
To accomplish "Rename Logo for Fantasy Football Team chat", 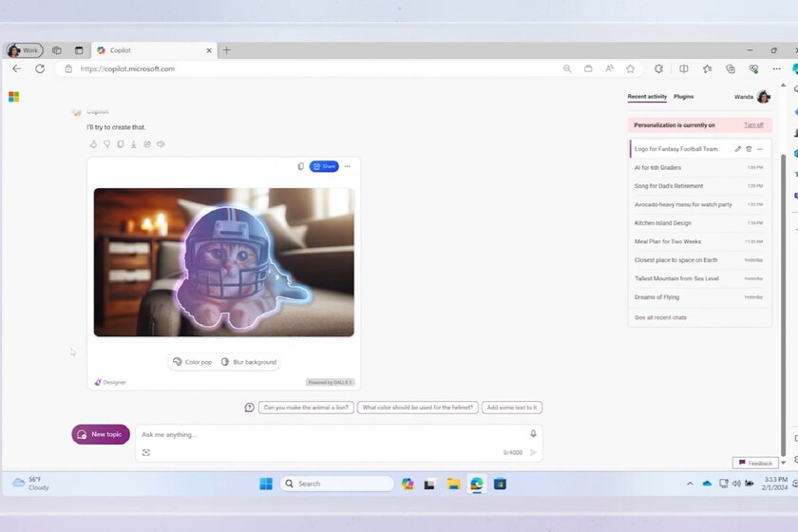I will 737,149.
